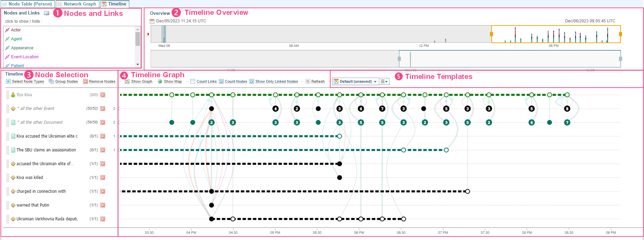Toggle the Actor link type visibility
Viewport: 644px width, 240px height.
[16, 30]
